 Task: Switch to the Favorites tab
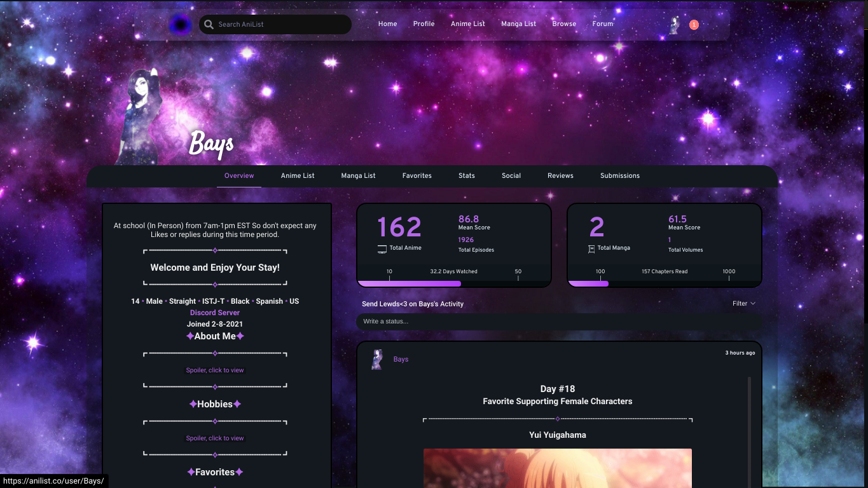click(x=417, y=175)
